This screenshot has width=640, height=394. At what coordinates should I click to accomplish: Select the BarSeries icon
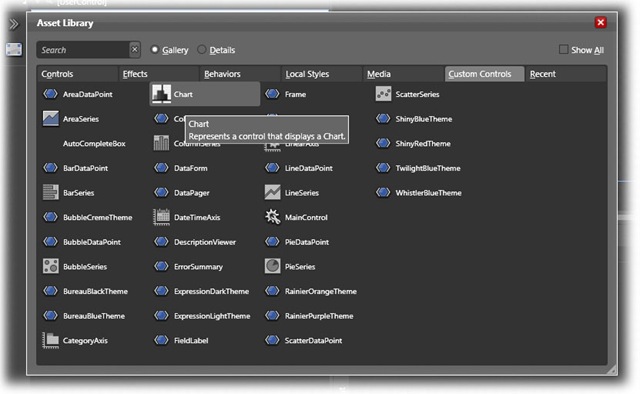(x=50, y=192)
